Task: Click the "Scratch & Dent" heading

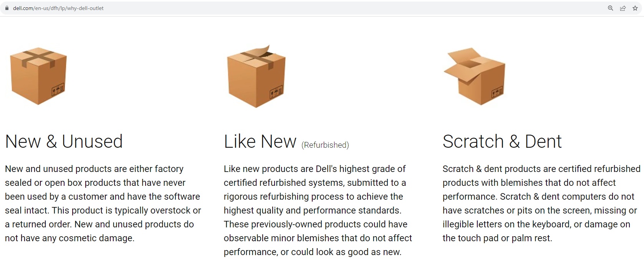Action: tap(502, 142)
